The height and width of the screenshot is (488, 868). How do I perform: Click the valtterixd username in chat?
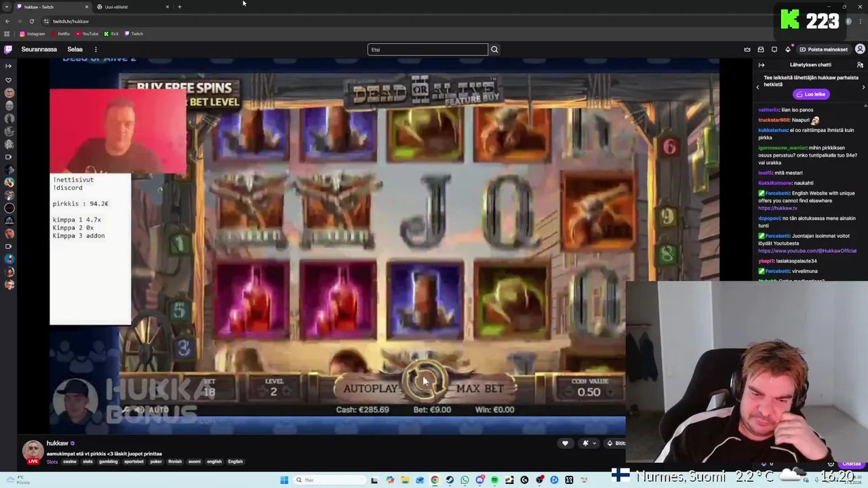pos(769,110)
